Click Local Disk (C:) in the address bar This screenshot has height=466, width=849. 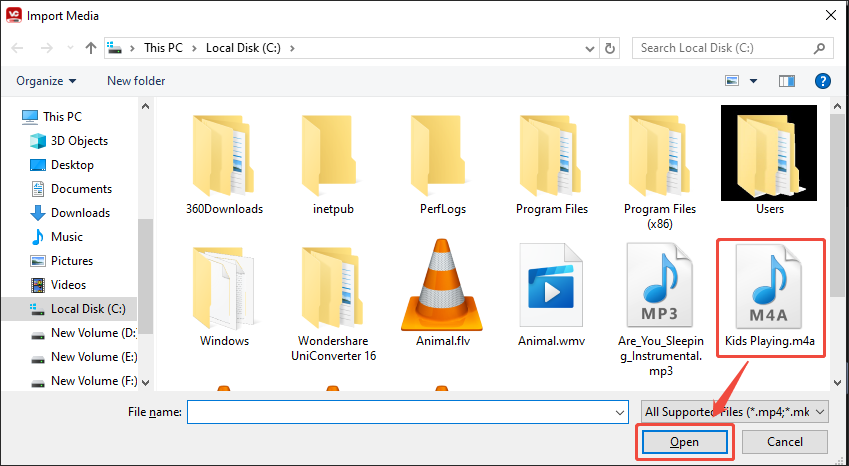click(243, 48)
